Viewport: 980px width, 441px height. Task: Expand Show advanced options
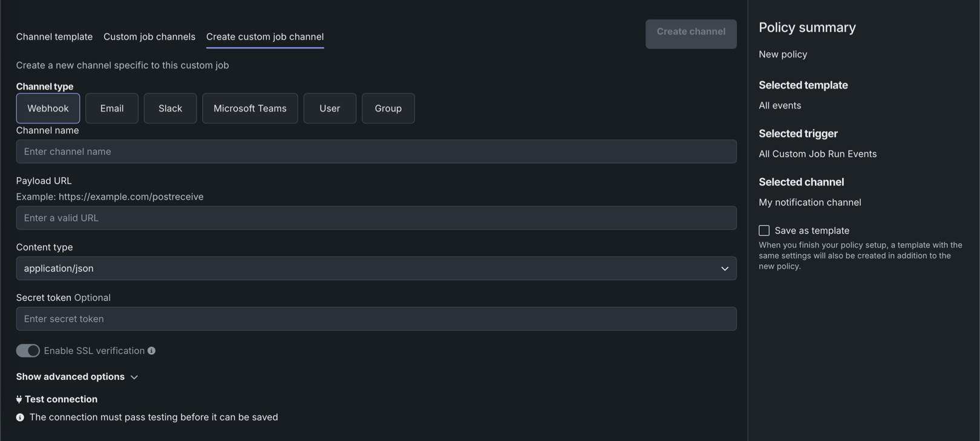(77, 377)
